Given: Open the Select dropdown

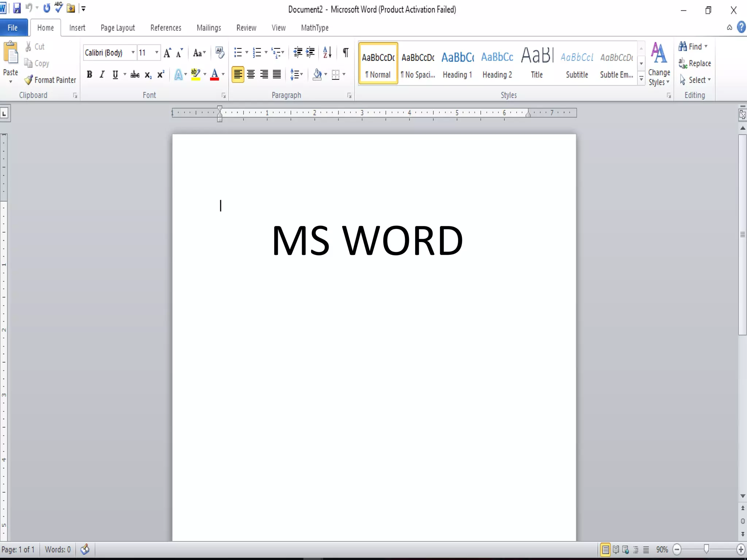Looking at the screenshot, I should click(x=695, y=80).
